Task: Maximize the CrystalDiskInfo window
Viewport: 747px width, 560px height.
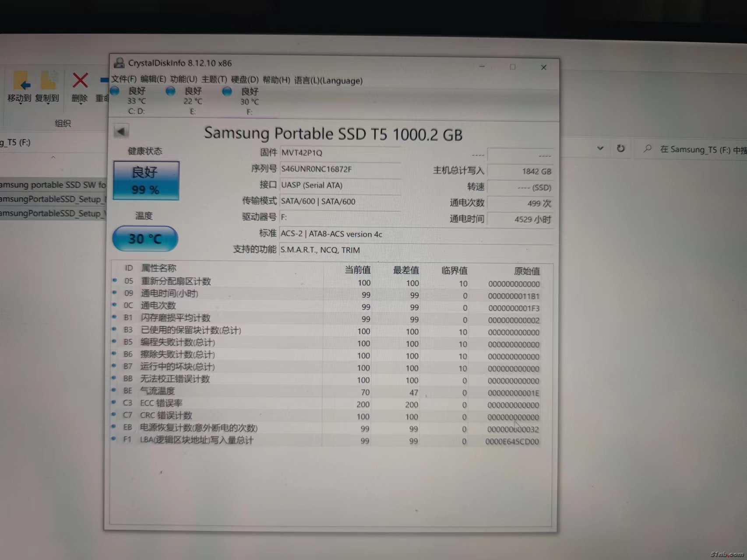Action: (x=513, y=67)
